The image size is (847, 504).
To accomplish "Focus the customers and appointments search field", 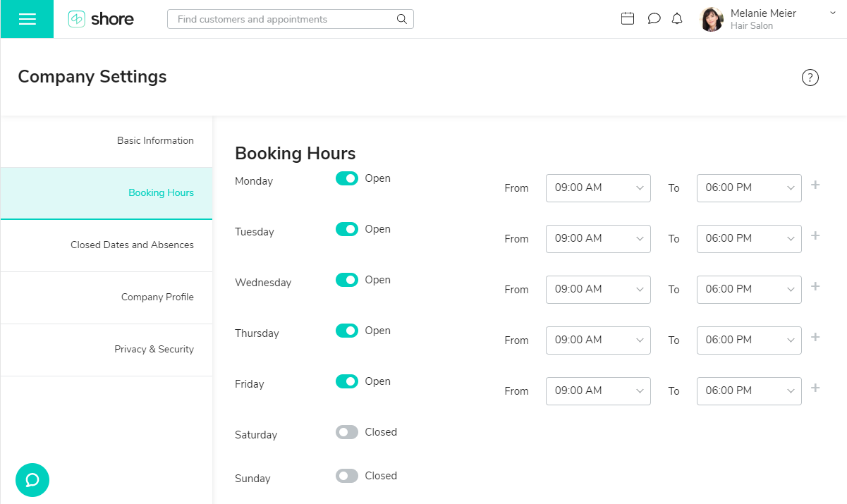I will 291,19.
